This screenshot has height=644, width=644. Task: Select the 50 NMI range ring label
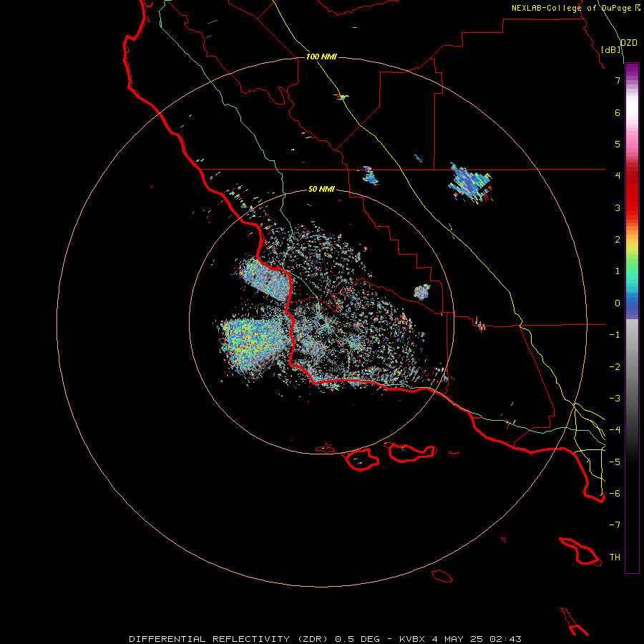coord(321,189)
